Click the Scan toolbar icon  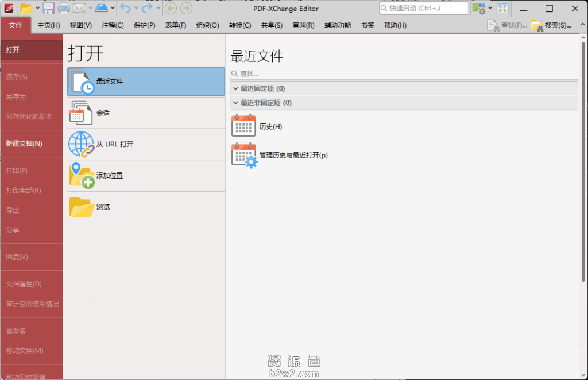102,8
